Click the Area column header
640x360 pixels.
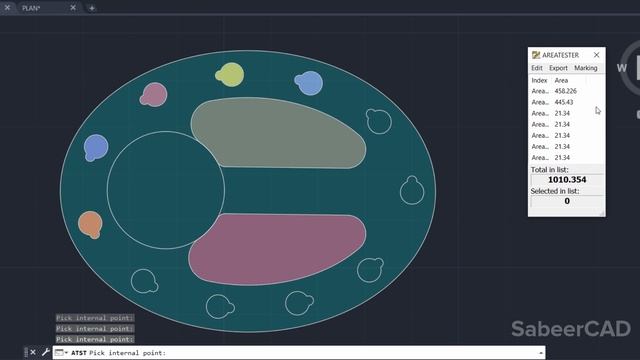pos(561,80)
